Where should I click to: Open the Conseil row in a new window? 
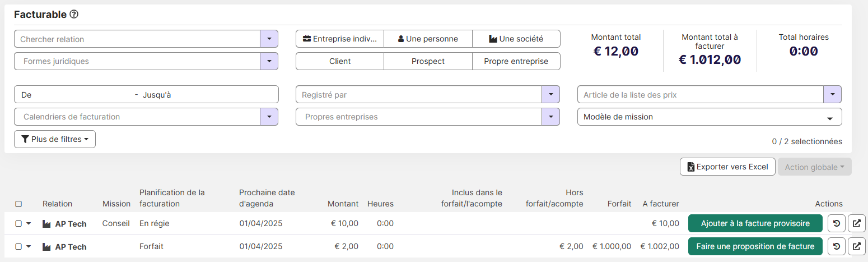tap(856, 223)
